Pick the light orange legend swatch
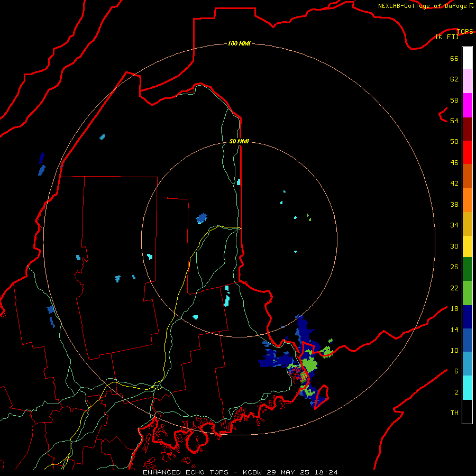 click(467, 200)
